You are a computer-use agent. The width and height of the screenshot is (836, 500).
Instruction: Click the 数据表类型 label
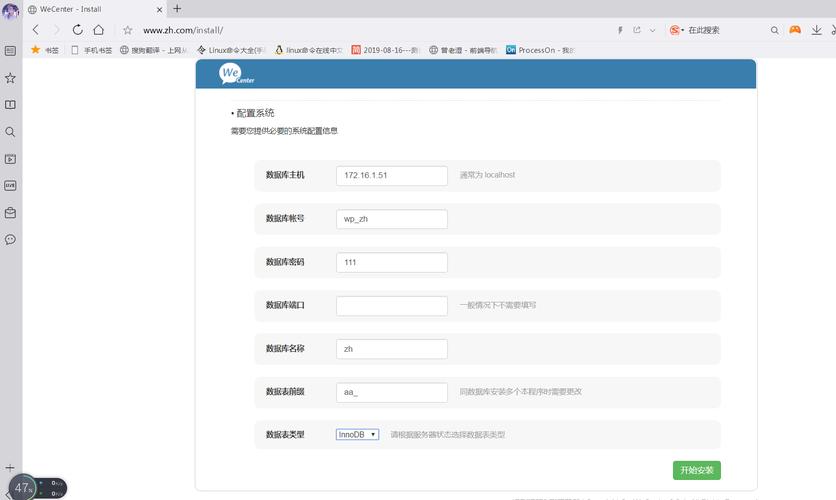coord(285,434)
